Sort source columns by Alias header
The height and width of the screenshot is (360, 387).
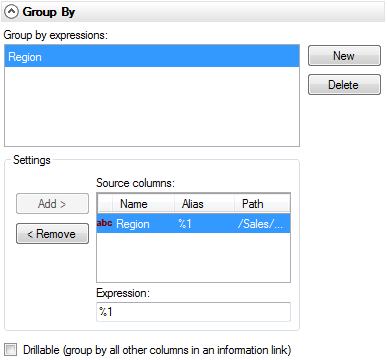pos(204,204)
